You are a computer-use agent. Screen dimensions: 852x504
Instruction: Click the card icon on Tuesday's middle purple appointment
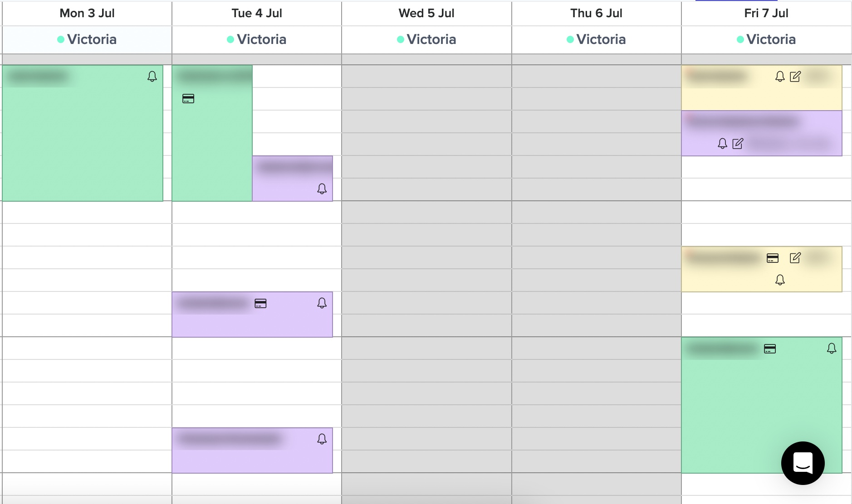260,303
